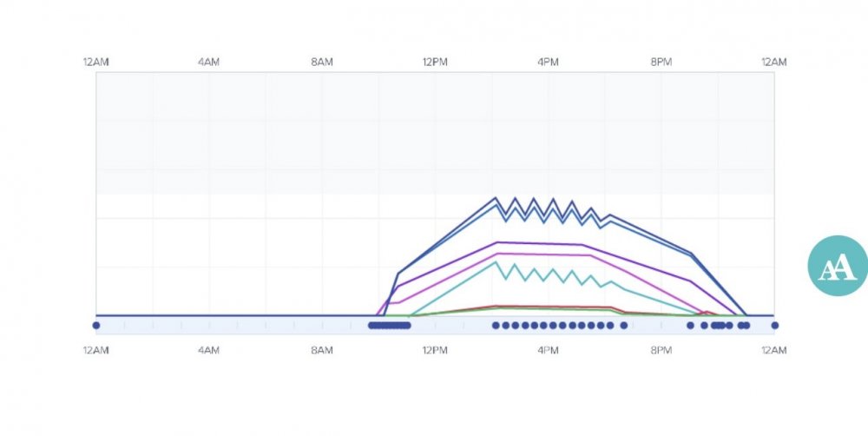The width and height of the screenshot is (868, 436).
Task: Click the 12PM label on the top axis
Action: pyautogui.click(x=434, y=62)
